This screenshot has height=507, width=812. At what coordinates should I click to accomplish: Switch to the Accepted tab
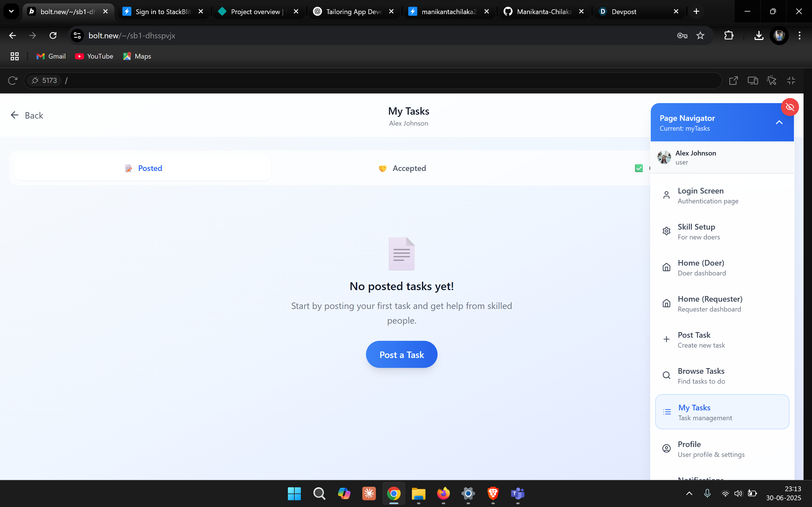[402, 168]
